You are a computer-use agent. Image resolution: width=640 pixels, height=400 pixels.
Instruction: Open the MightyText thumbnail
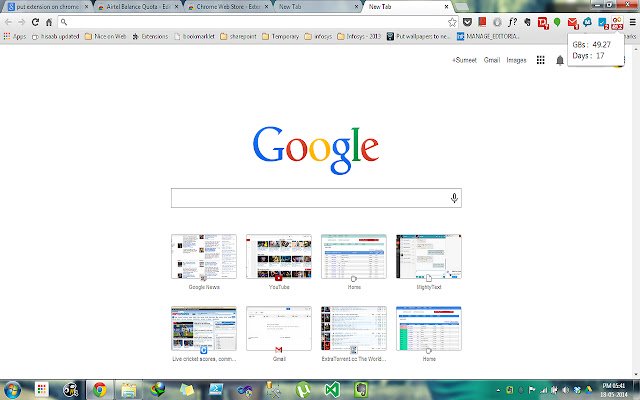coord(429,257)
